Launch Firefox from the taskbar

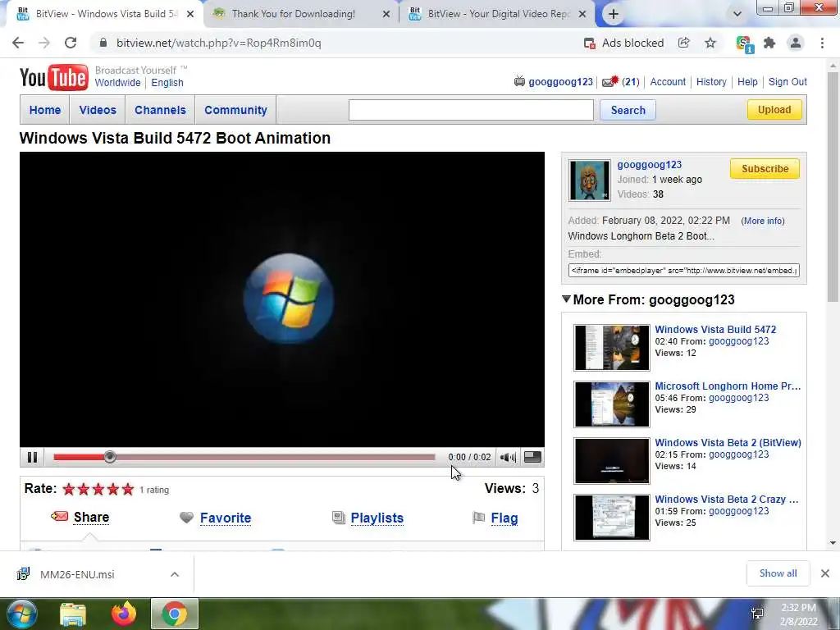click(124, 614)
